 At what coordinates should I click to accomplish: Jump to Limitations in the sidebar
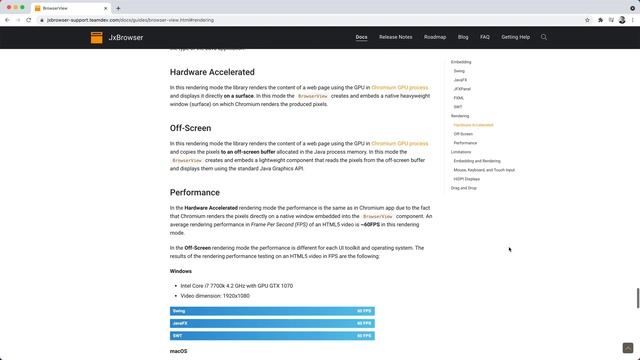pyautogui.click(x=461, y=152)
